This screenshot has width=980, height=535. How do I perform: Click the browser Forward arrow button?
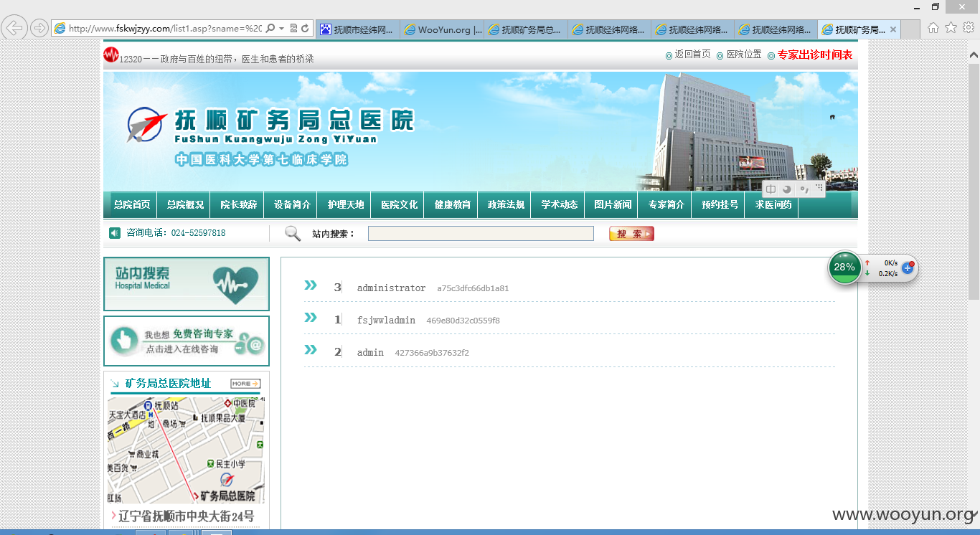pos(39,29)
